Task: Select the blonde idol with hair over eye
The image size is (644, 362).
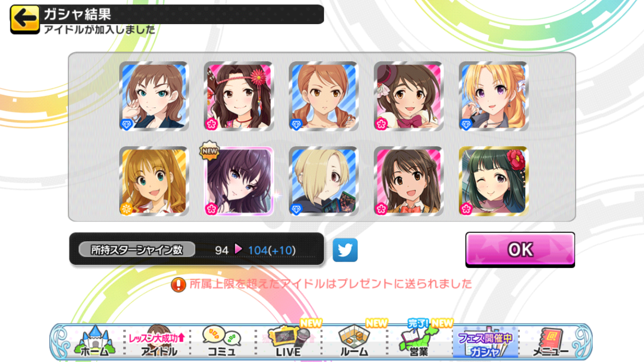Action: pyautogui.click(x=323, y=181)
